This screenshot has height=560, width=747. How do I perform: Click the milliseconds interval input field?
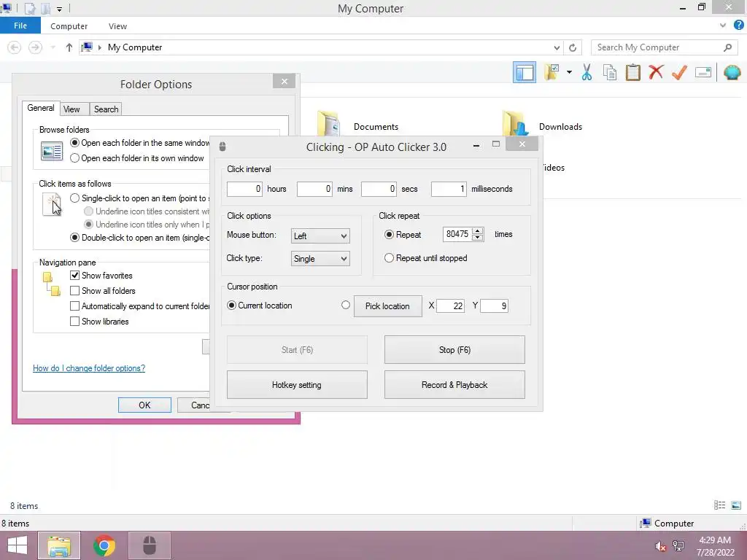pyautogui.click(x=449, y=189)
